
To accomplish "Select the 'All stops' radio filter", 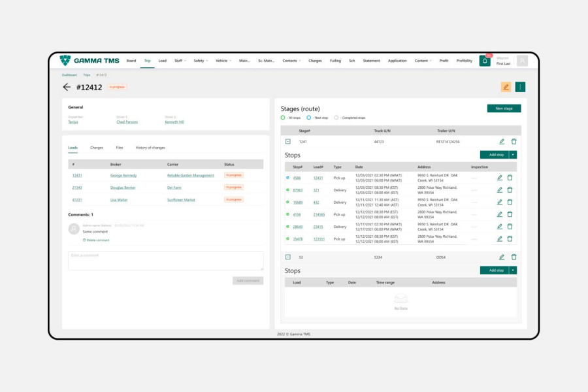I will click(283, 118).
